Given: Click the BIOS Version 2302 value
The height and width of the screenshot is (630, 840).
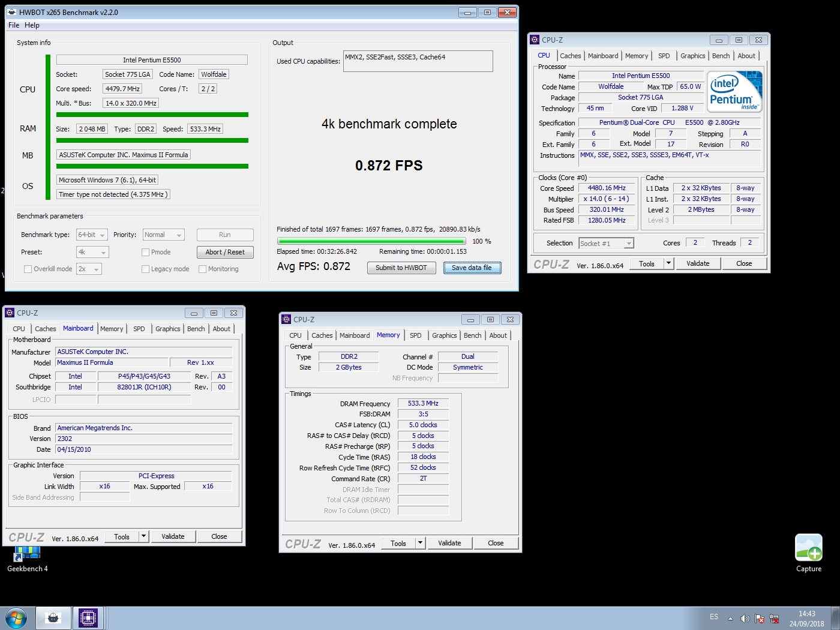Looking at the screenshot, I should [x=143, y=439].
